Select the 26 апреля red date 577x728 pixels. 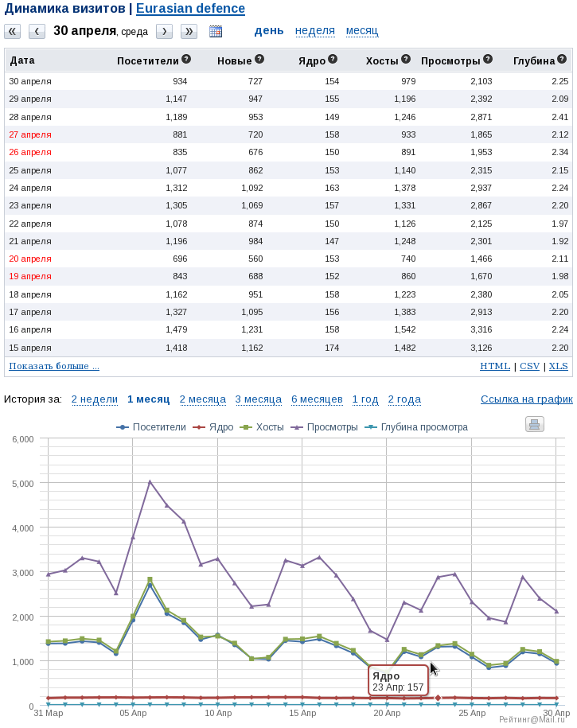pyautogui.click(x=30, y=152)
